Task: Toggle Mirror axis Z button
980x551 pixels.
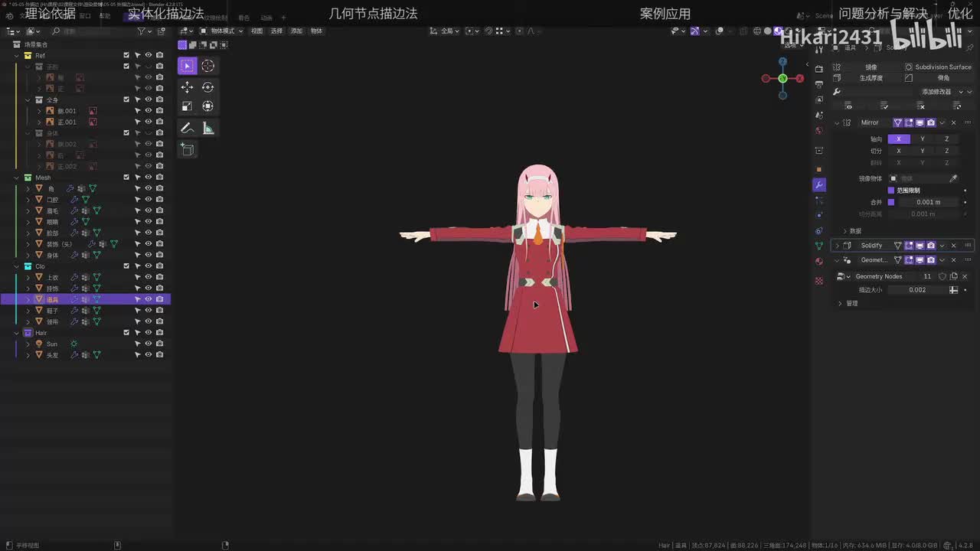Action: (x=946, y=139)
